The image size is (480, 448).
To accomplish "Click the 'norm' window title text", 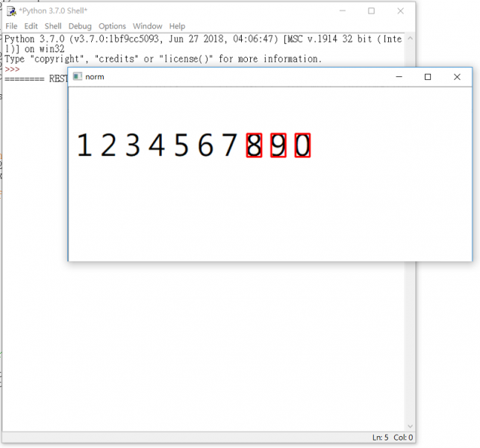I will pos(95,77).
